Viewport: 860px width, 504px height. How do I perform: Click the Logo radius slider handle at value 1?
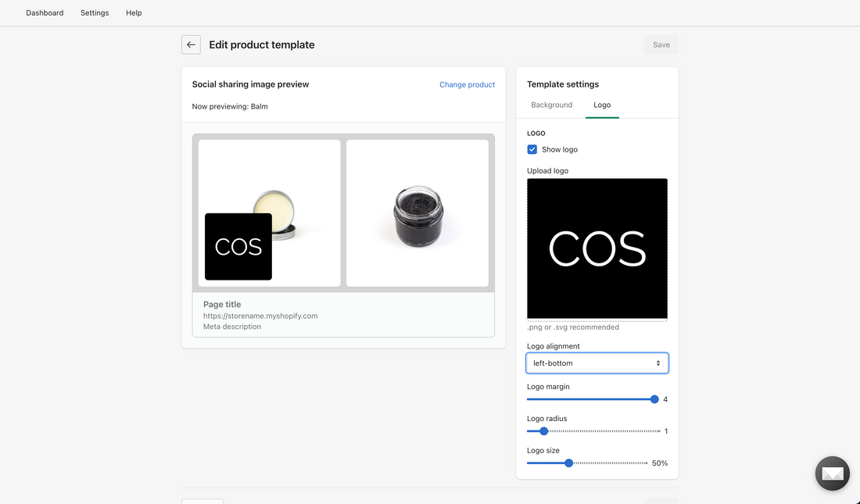tap(543, 431)
